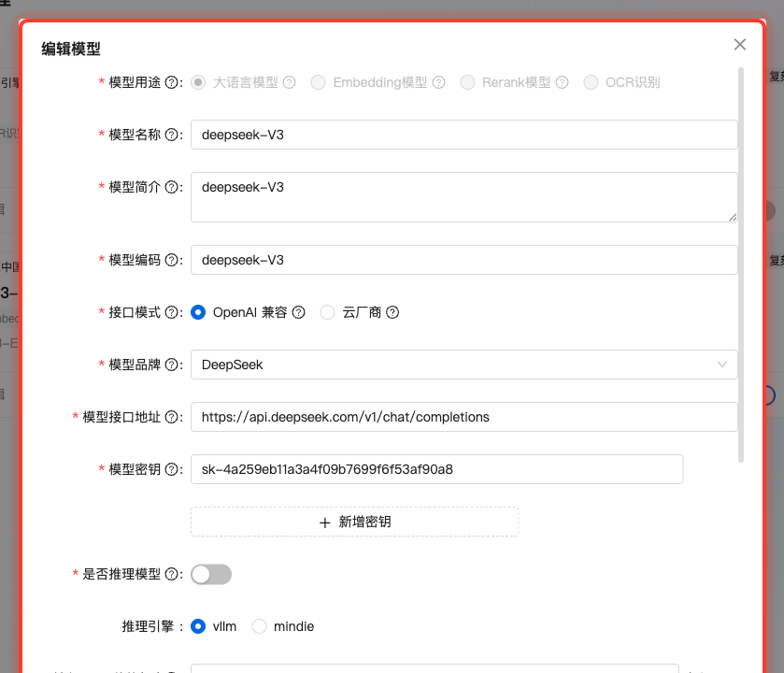This screenshot has height=673, width=784.
Task: Select the 云厂商 interface mode option
Action: pos(328,312)
